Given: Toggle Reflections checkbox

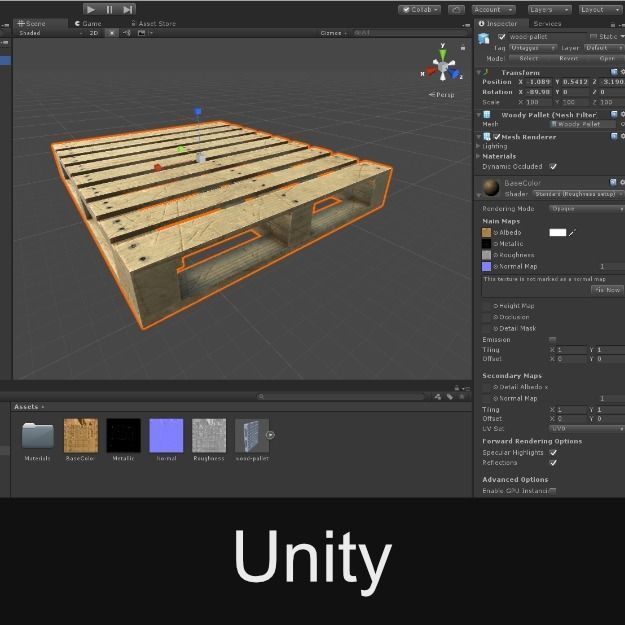Looking at the screenshot, I should (553, 463).
